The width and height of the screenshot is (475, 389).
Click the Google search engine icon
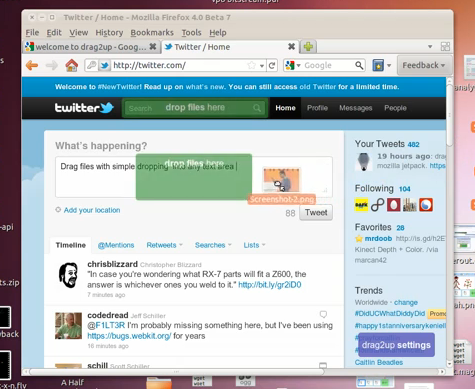coord(290,65)
